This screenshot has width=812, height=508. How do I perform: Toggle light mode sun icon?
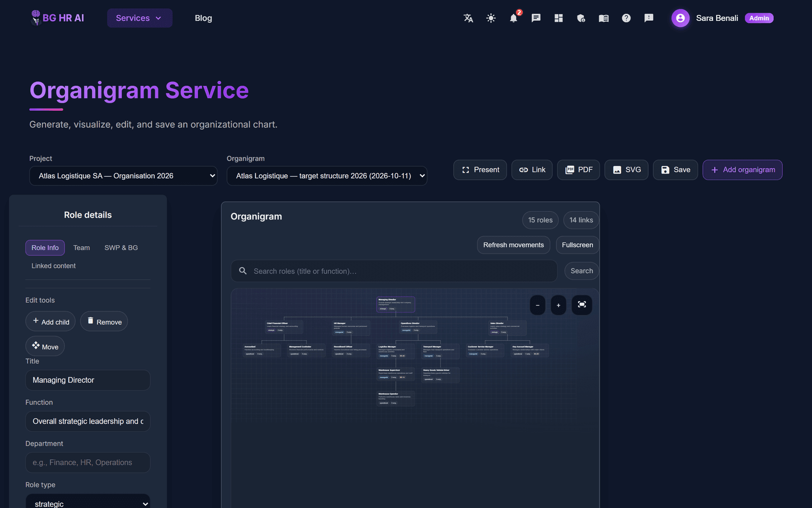coord(491,18)
